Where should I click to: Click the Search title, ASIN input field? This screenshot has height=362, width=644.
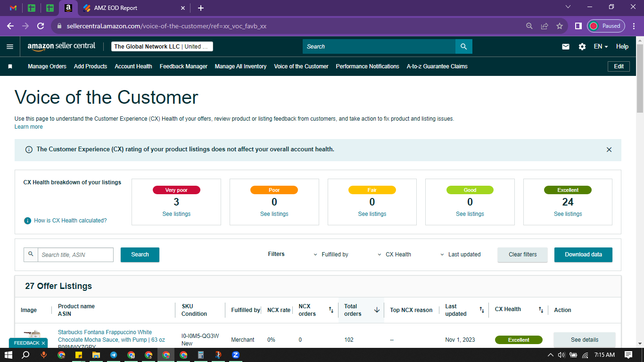tap(75, 255)
